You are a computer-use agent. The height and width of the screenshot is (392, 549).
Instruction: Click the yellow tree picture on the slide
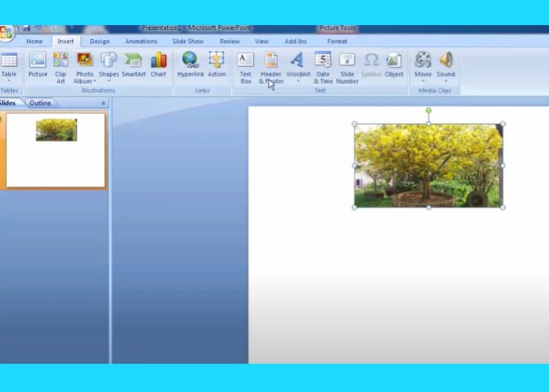[428, 165]
